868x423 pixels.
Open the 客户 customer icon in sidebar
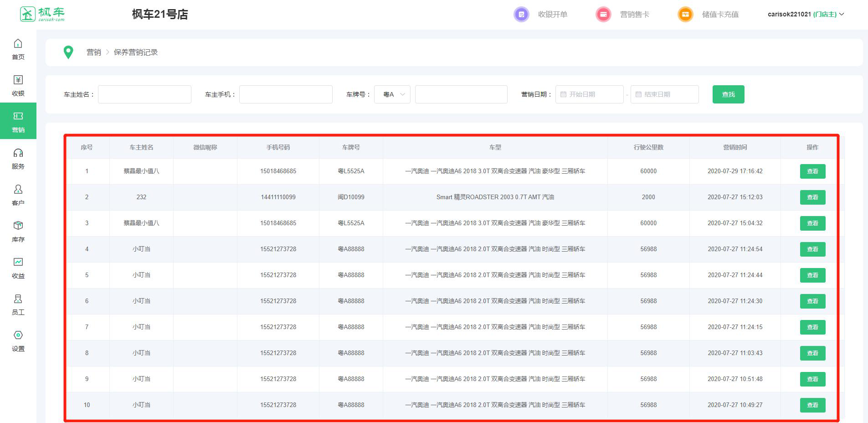tap(18, 189)
